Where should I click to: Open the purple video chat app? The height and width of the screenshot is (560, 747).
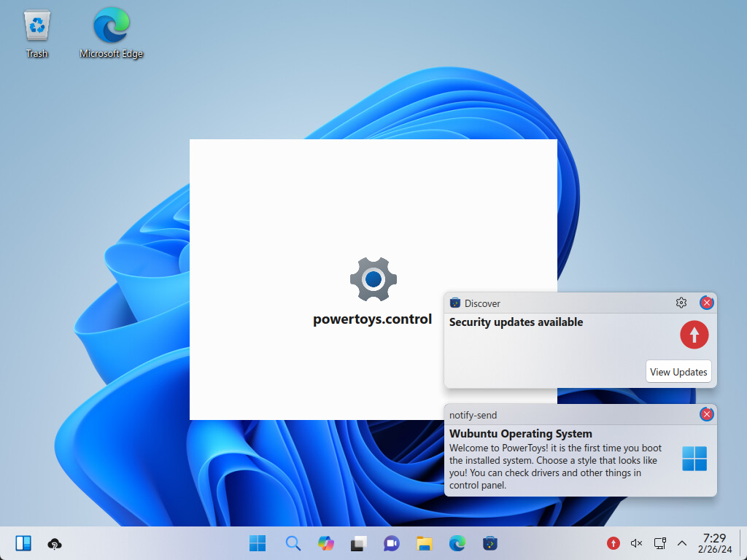392,543
